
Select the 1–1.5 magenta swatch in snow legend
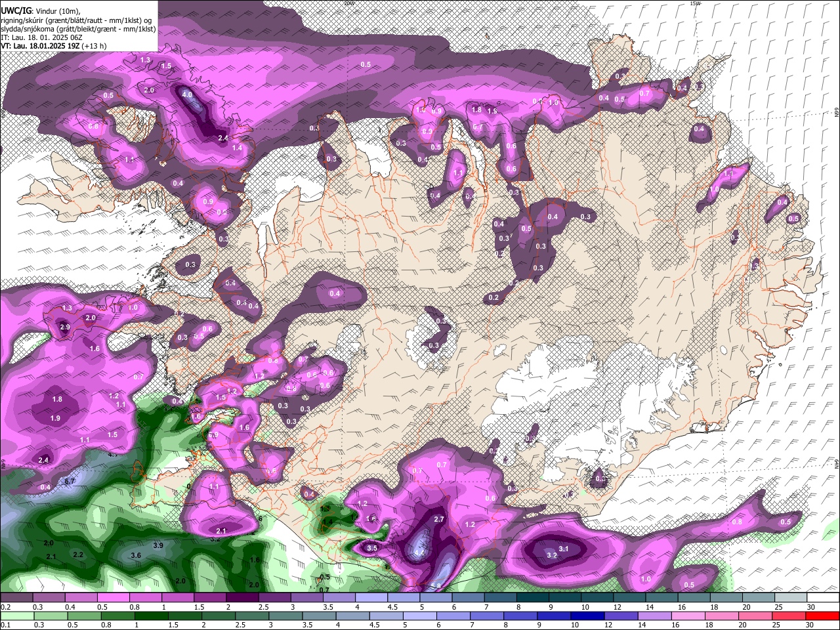178,597
